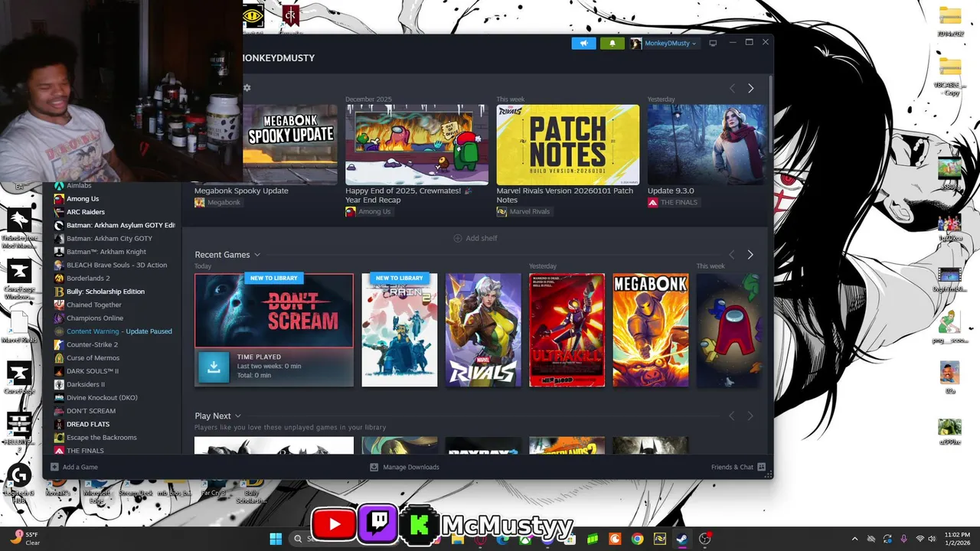Click the plus icon beside Add a Game
The width and height of the screenshot is (980, 551).
pyautogui.click(x=54, y=467)
